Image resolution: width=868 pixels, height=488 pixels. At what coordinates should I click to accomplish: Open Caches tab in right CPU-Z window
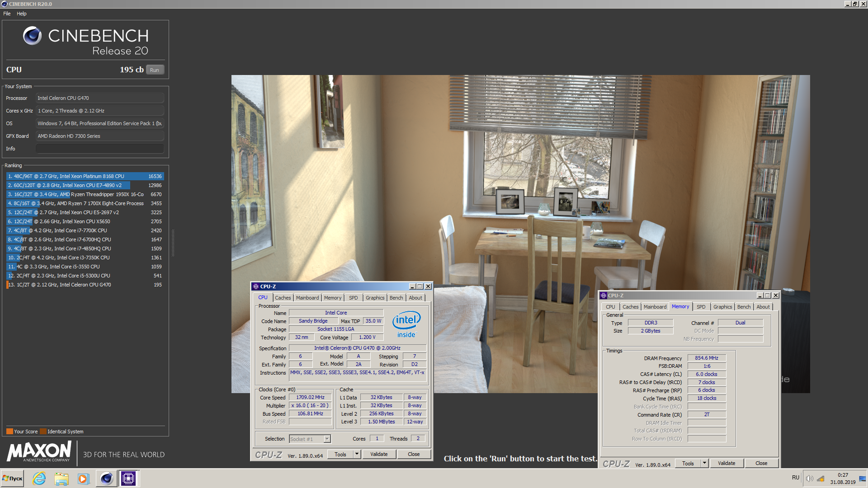click(x=631, y=307)
